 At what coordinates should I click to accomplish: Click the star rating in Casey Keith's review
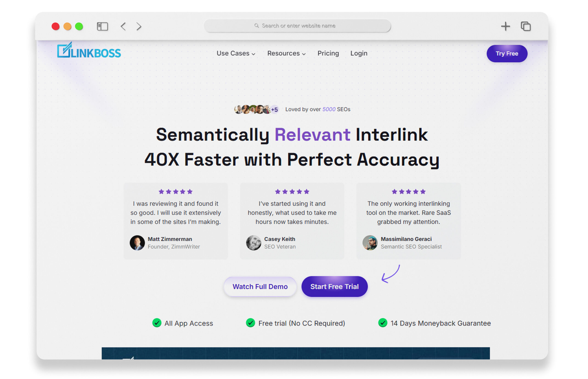coord(292,191)
